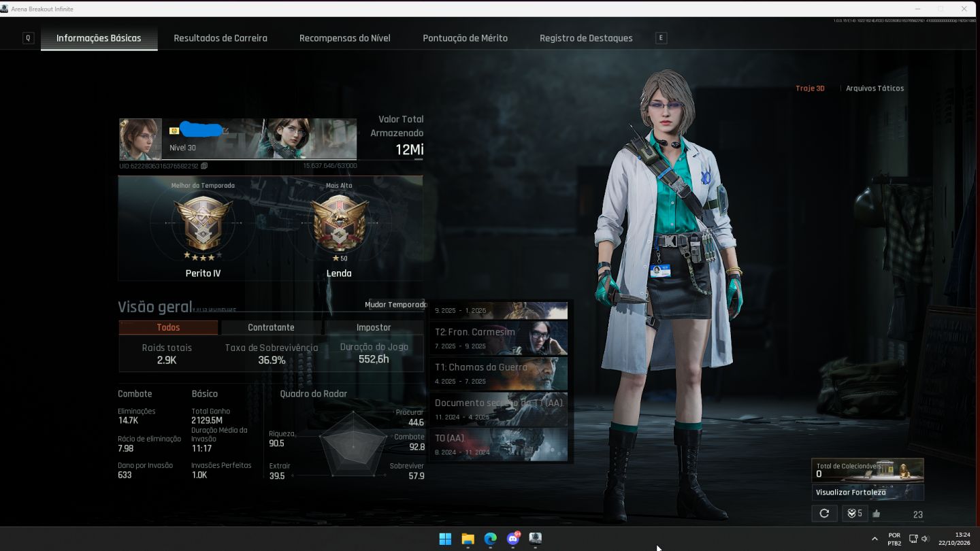Click the Q key shortcut icon

(x=28, y=38)
